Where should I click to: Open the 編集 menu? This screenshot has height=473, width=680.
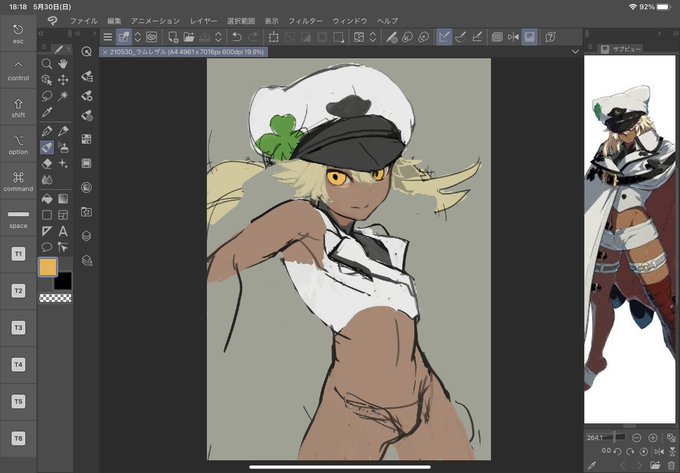pos(114,21)
